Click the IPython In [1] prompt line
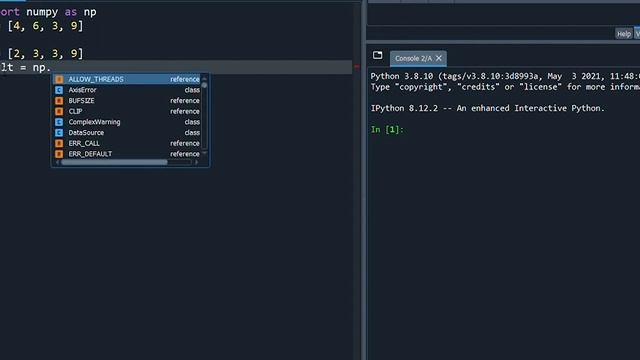640x360 pixels. (x=387, y=129)
